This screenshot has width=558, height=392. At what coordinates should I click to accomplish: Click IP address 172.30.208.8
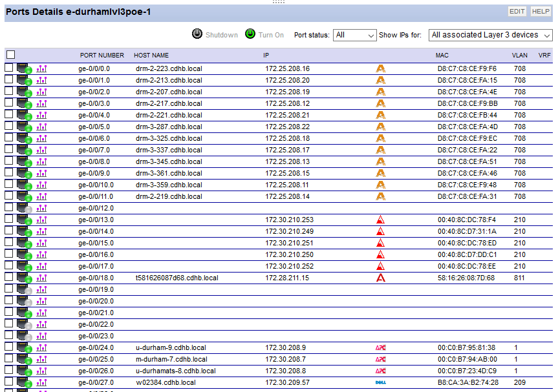(x=285, y=371)
